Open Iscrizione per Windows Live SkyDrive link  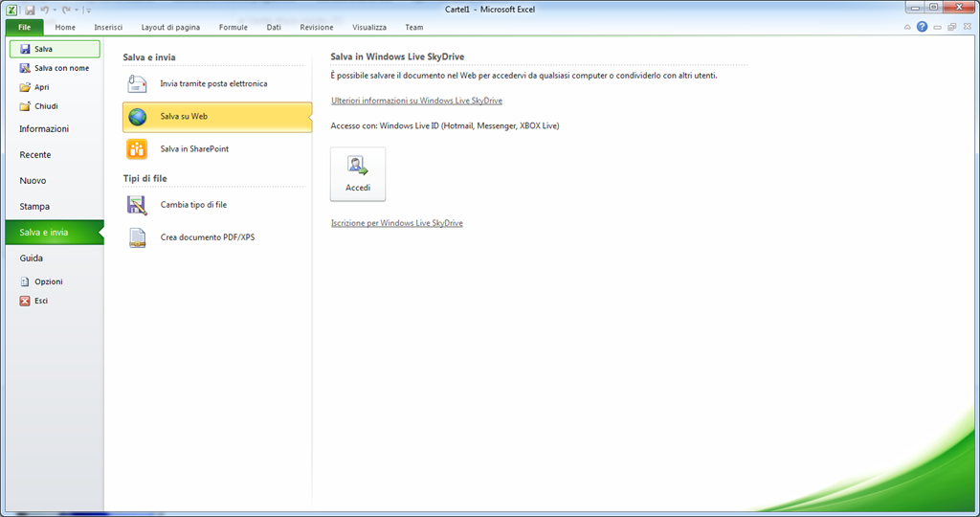coord(397,223)
